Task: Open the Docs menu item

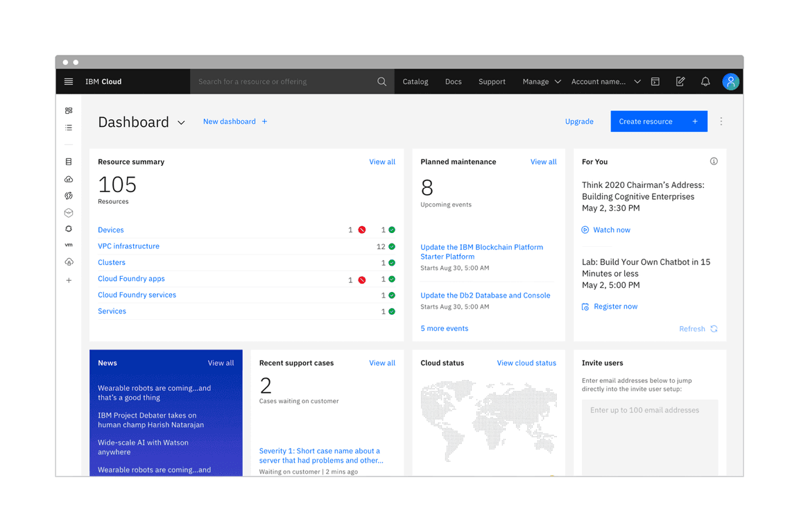Action: click(x=453, y=81)
